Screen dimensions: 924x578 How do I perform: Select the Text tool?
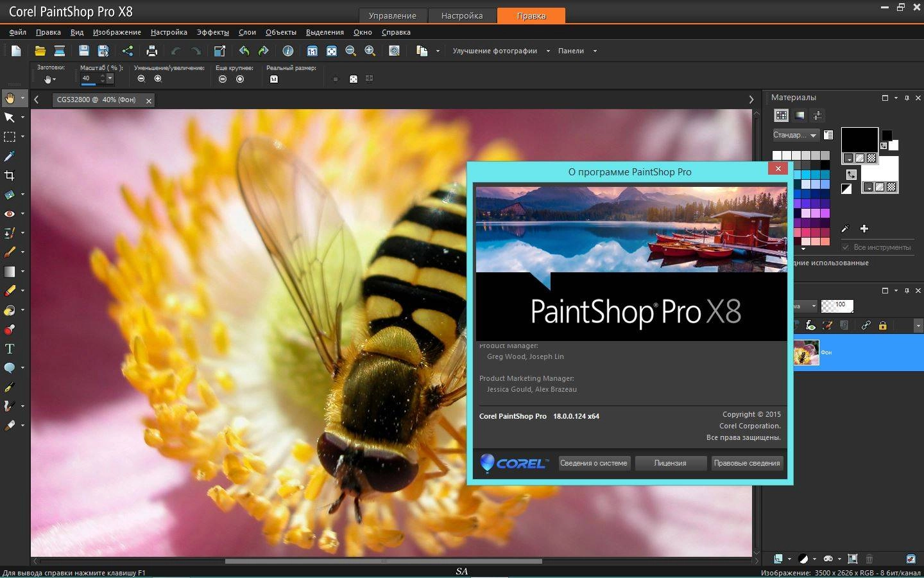[x=10, y=349]
